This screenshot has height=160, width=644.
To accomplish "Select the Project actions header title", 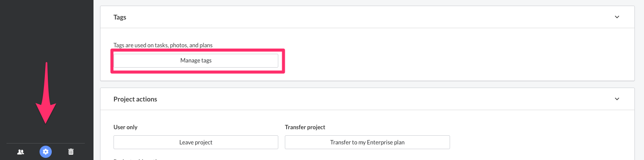I will (135, 99).
